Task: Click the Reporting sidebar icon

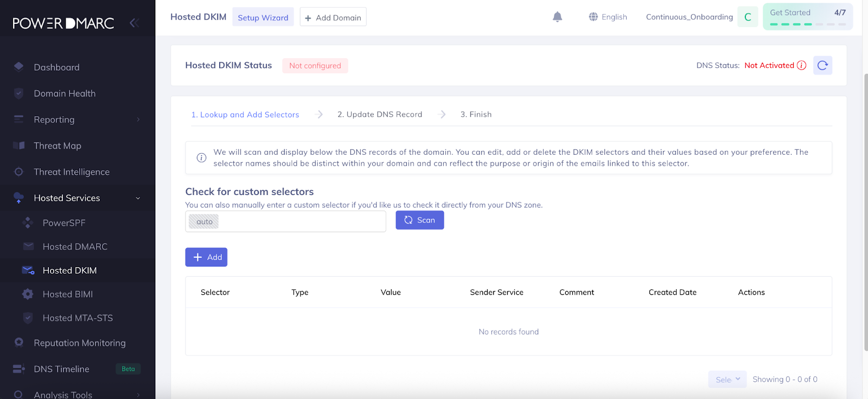Action: pos(19,119)
